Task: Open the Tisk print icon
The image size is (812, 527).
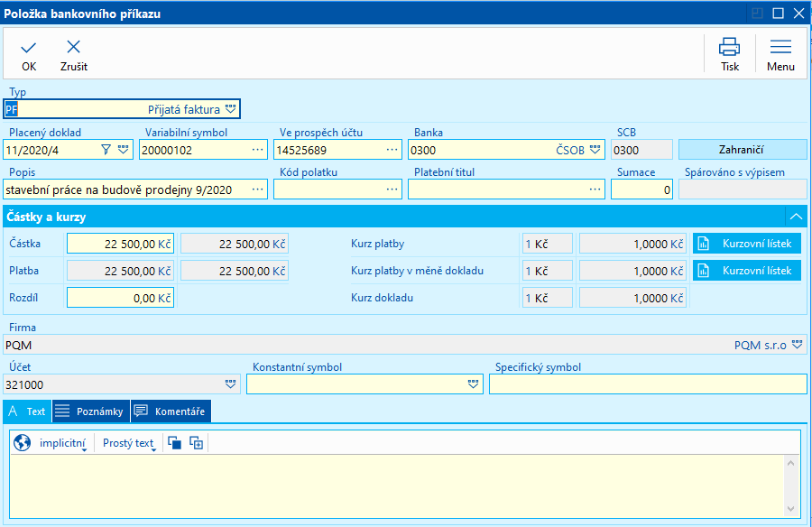Action: click(729, 48)
